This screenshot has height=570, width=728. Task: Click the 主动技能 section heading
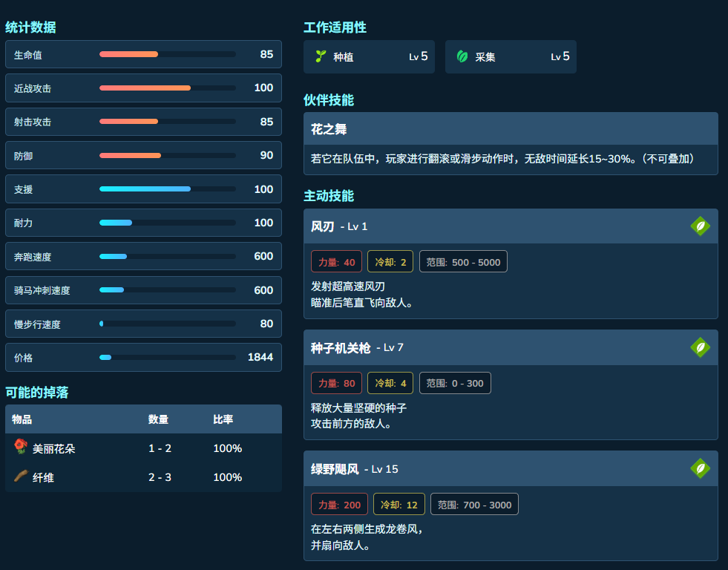329,195
